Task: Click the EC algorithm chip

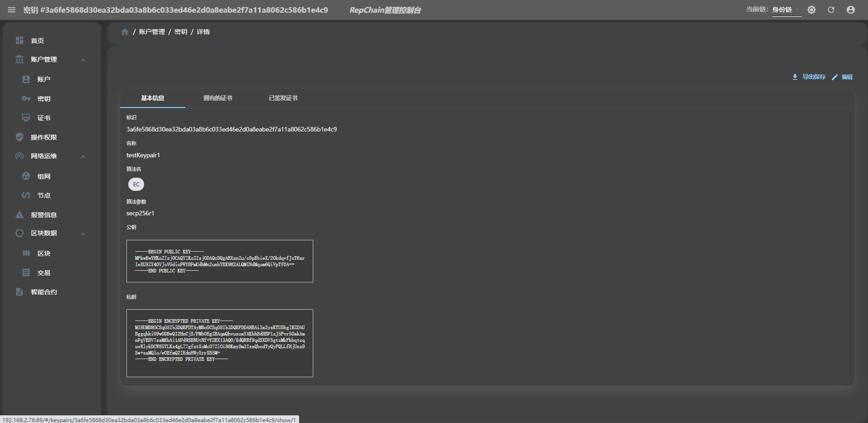Action: (136, 184)
